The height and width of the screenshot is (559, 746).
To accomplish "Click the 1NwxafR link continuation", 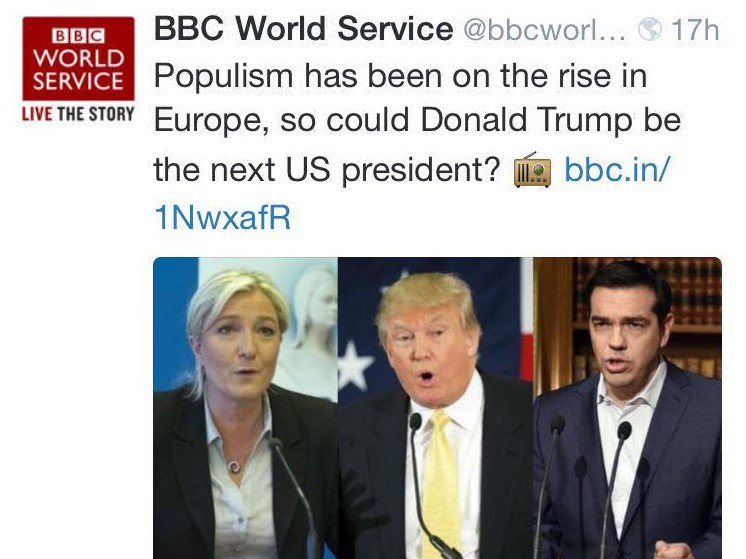I will [223, 217].
